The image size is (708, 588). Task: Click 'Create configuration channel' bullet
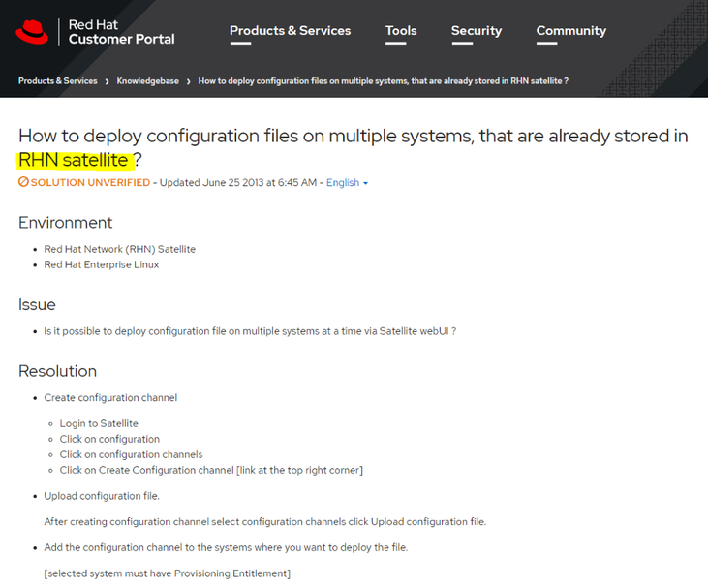(x=110, y=397)
